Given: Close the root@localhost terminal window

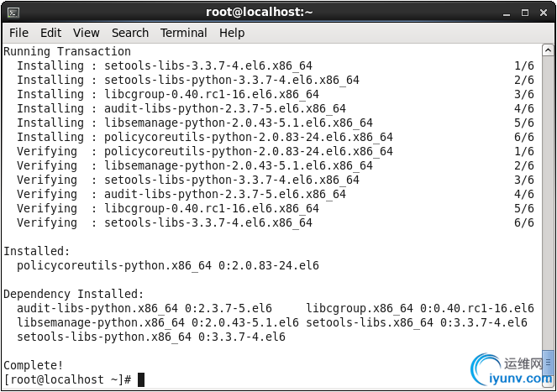Looking at the screenshot, I should tap(544, 13).
